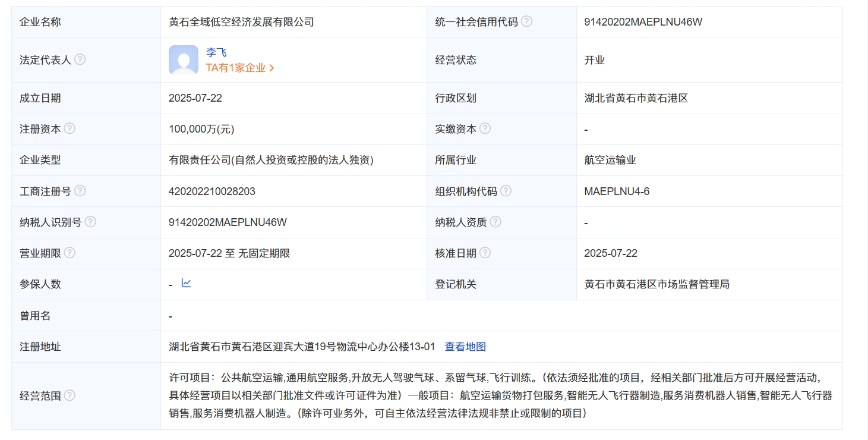Click registration authority 黄石市黄石港区市场监督管理局

pos(656,284)
